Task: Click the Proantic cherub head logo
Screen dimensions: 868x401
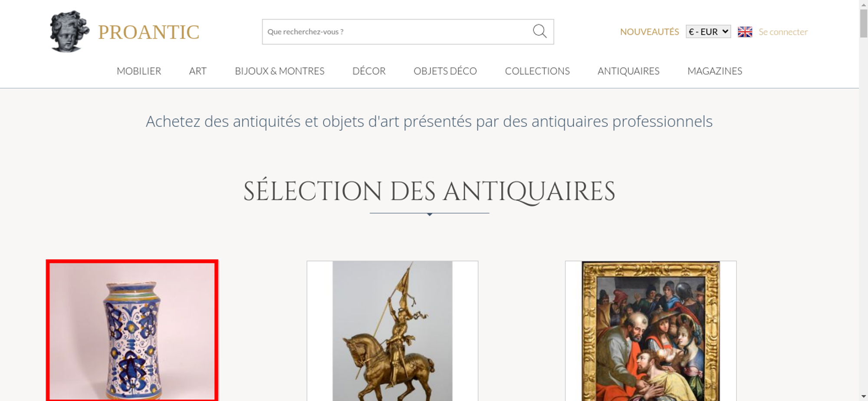Action: click(x=69, y=31)
